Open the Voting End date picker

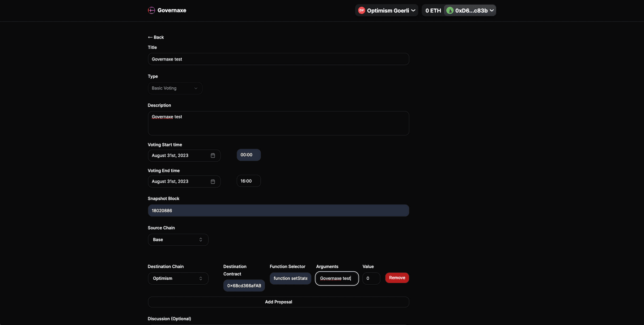184,181
